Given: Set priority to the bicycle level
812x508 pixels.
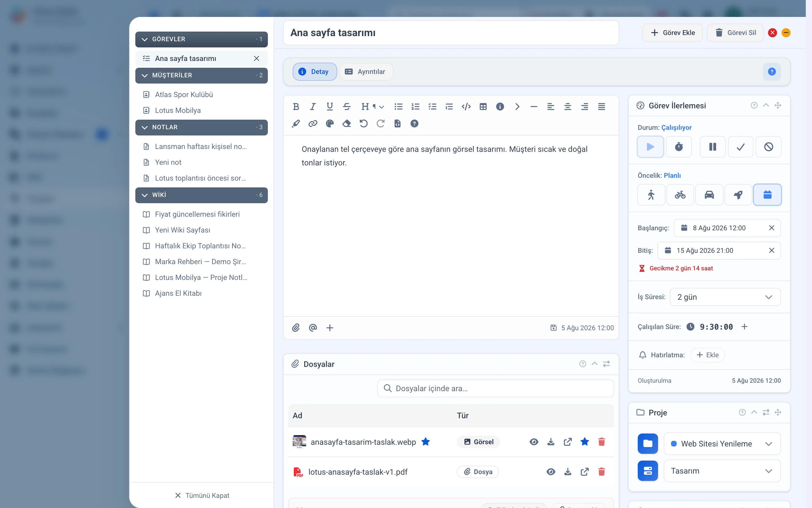Looking at the screenshot, I should pyautogui.click(x=680, y=195).
